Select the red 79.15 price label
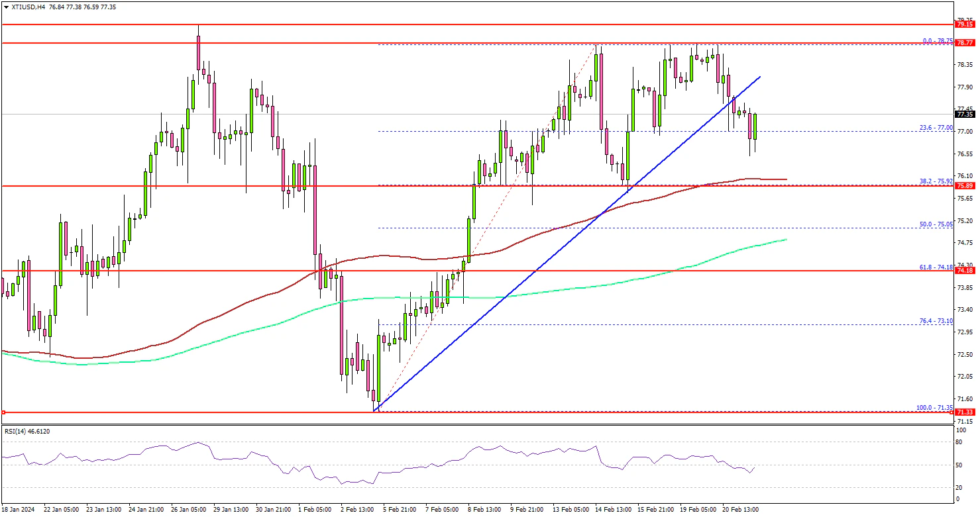The height and width of the screenshot is (517, 980). pyautogui.click(x=964, y=24)
